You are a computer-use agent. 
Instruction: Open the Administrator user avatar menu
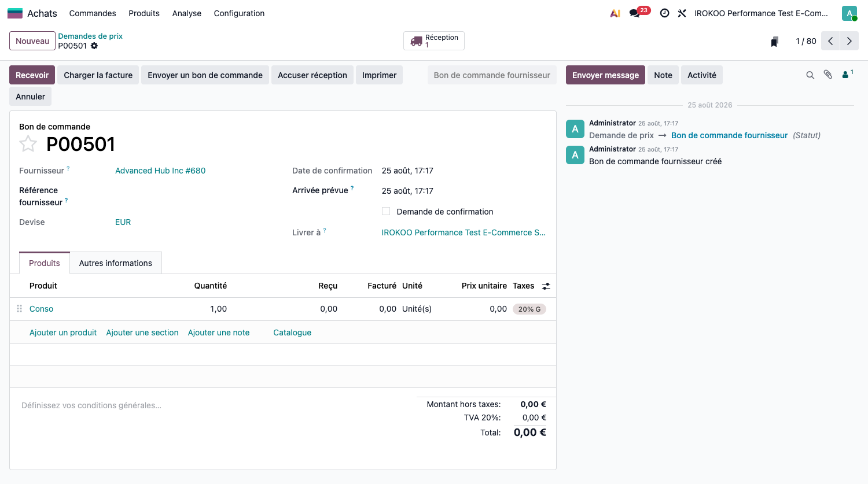click(849, 13)
